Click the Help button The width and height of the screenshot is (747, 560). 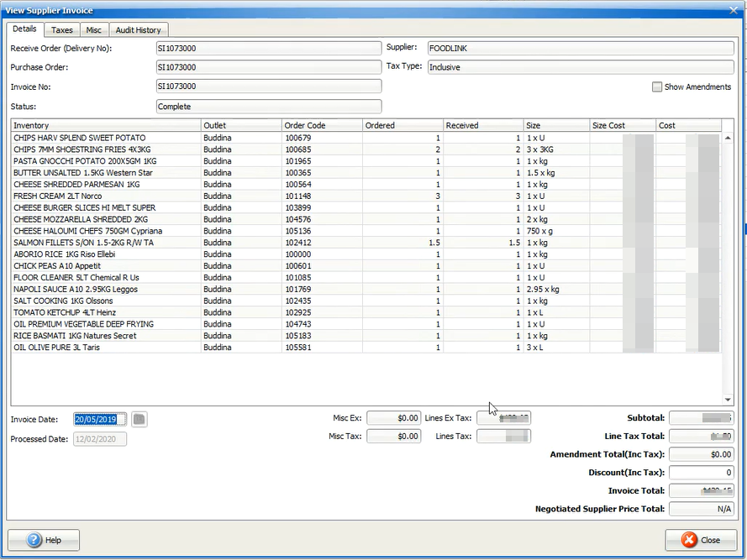tap(44, 540)
